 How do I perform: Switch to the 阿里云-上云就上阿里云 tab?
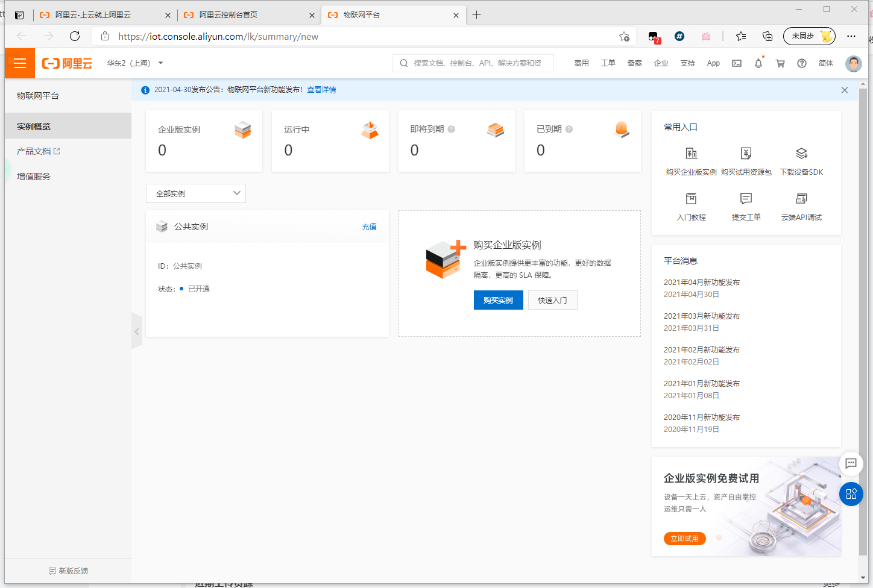point(105,15)
